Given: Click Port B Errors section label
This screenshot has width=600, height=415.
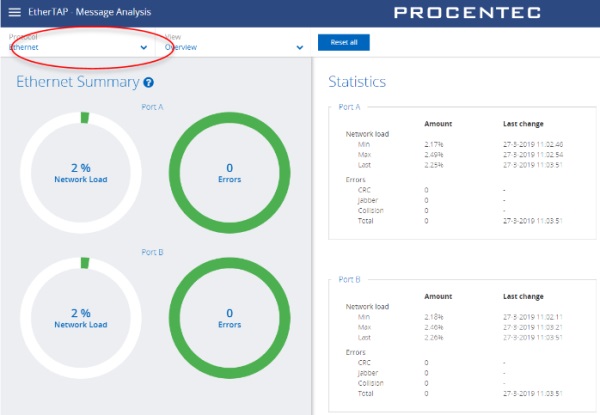Looking at the screenshot, I should coord(355,352).
